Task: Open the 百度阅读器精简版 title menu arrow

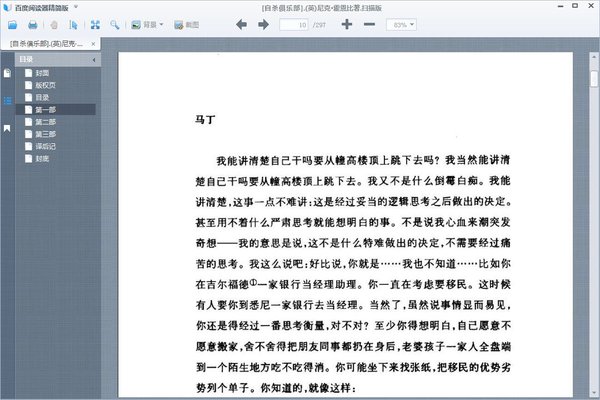Action: click(76, 7)
